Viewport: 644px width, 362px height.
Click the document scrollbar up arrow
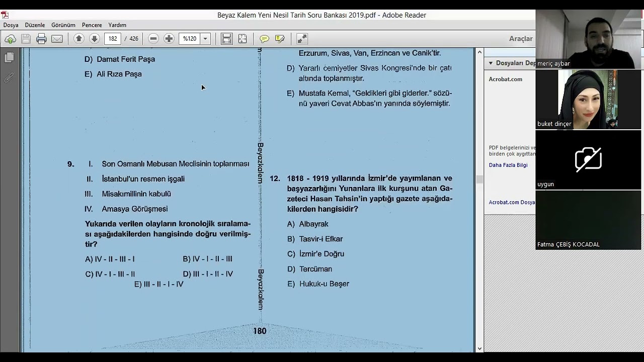coord(479,52)
